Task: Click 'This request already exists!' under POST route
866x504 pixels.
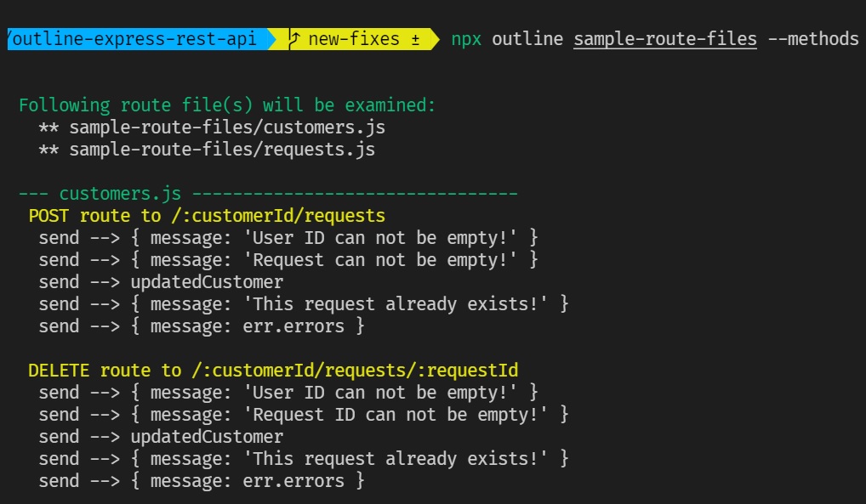Action: point(304,304)
